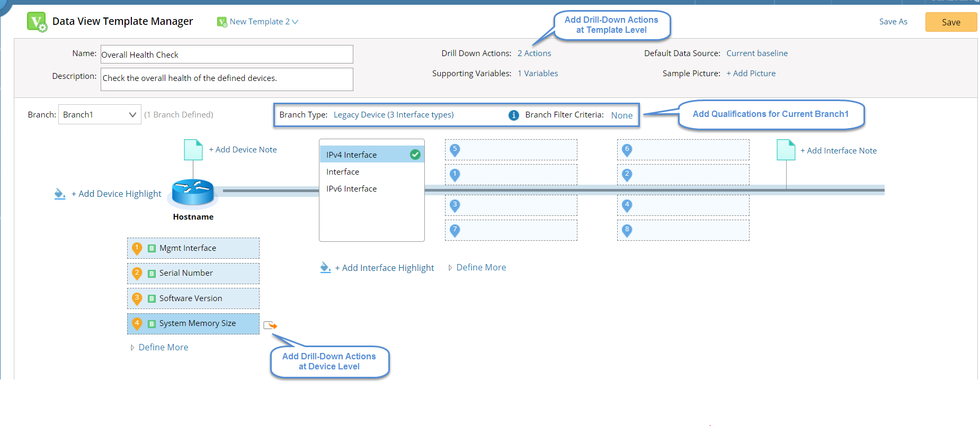This screenshot has width=980, height=426.
Task: Click + Add Device Highlight
Action: click(117, 194)
